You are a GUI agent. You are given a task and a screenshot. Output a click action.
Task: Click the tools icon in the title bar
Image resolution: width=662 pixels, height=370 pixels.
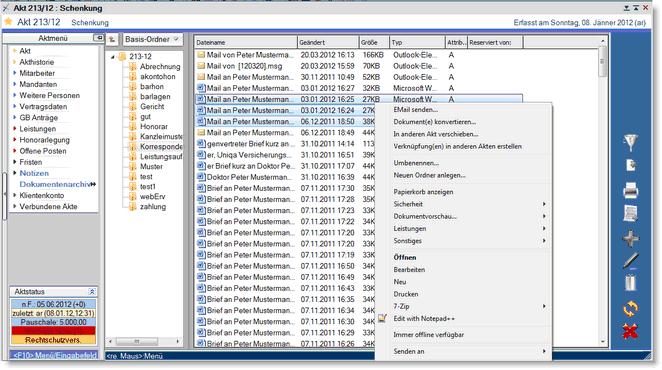(x=5, y=8)
